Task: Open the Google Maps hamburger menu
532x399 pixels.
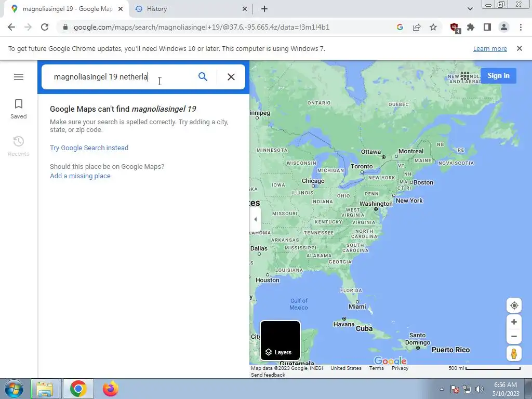Action: pos(19,77)
